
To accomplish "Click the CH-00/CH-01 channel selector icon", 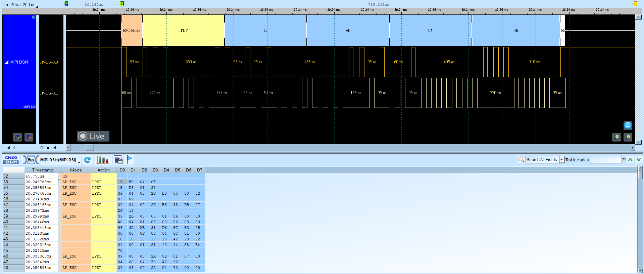I will [x=11, y=160].
